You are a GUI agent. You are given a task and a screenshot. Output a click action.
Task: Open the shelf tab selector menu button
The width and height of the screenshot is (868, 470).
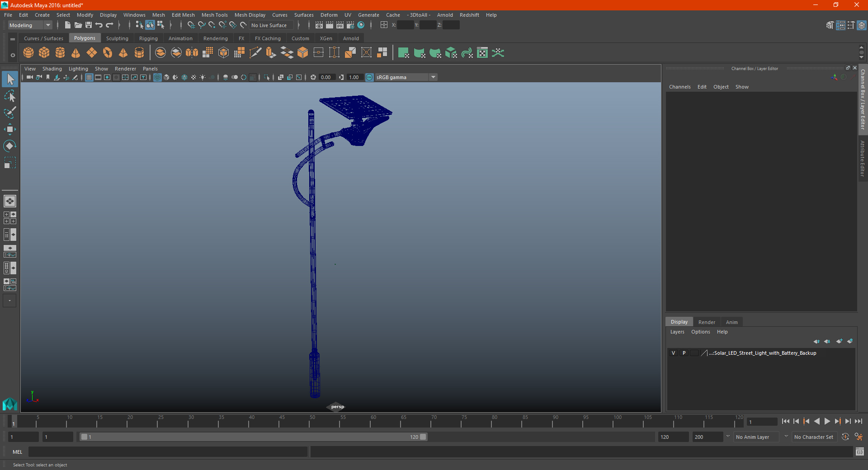(x=13, y=39)
